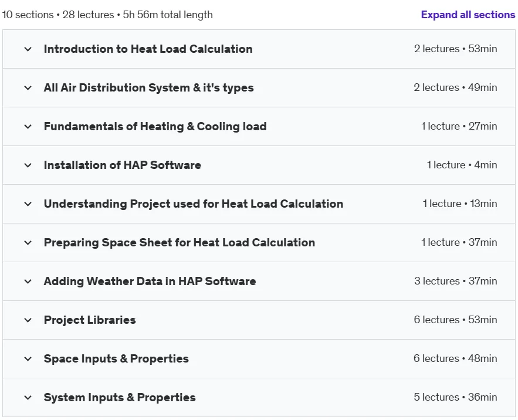Open Adding Weather Data in HAP Software title
The height and width of the screenshot is (420, 518).
(150, 281)
